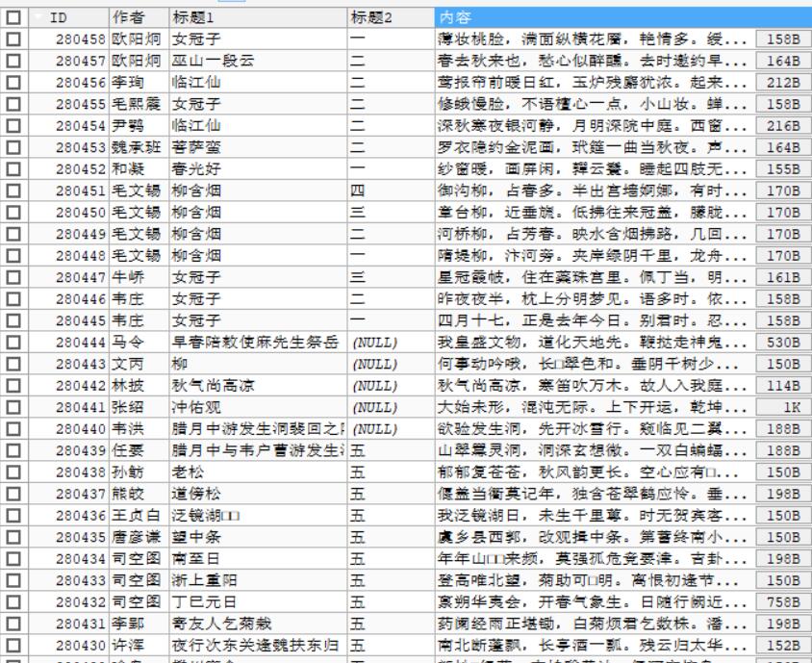Image resolution: width=812 pixels, height=663 pixels.
Task: Select the content cell starting 御沟柳
Action: (595, 191)
